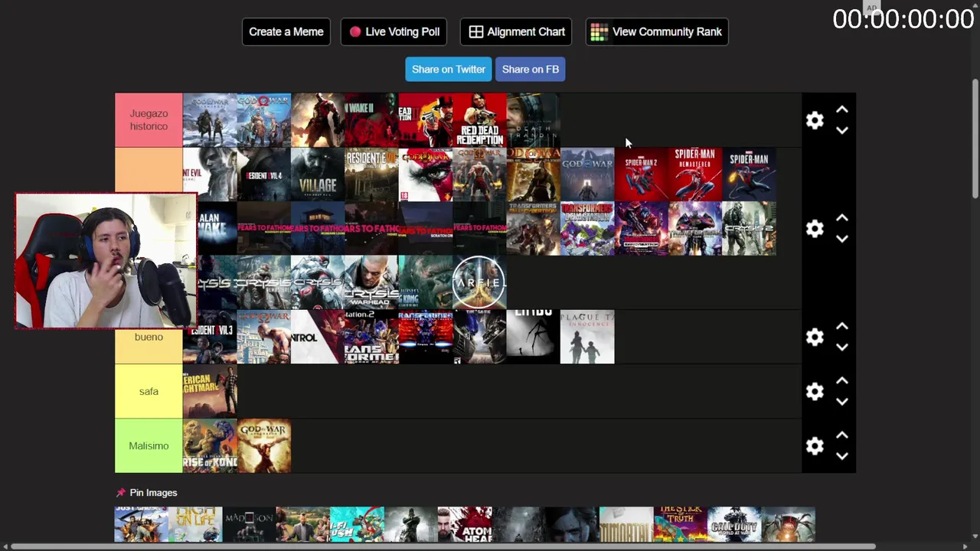Select the Crysis Warhead cover

(371, 283)
